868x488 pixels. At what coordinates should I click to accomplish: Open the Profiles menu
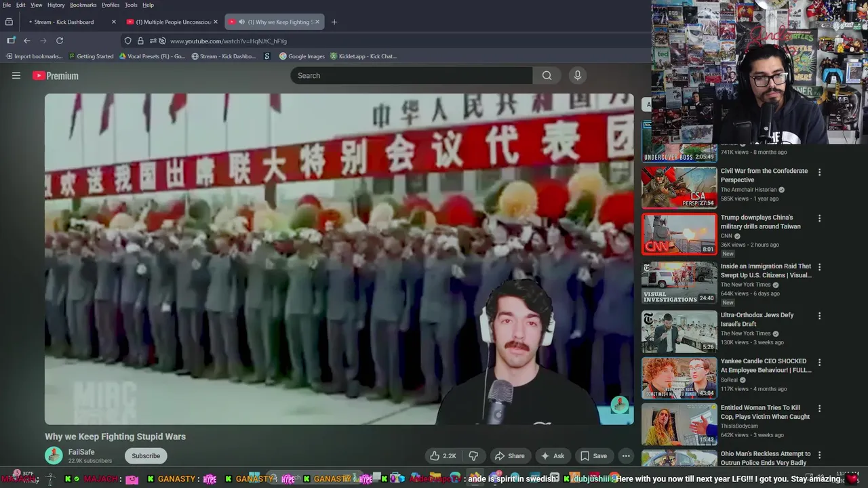(x=111, y=5)
